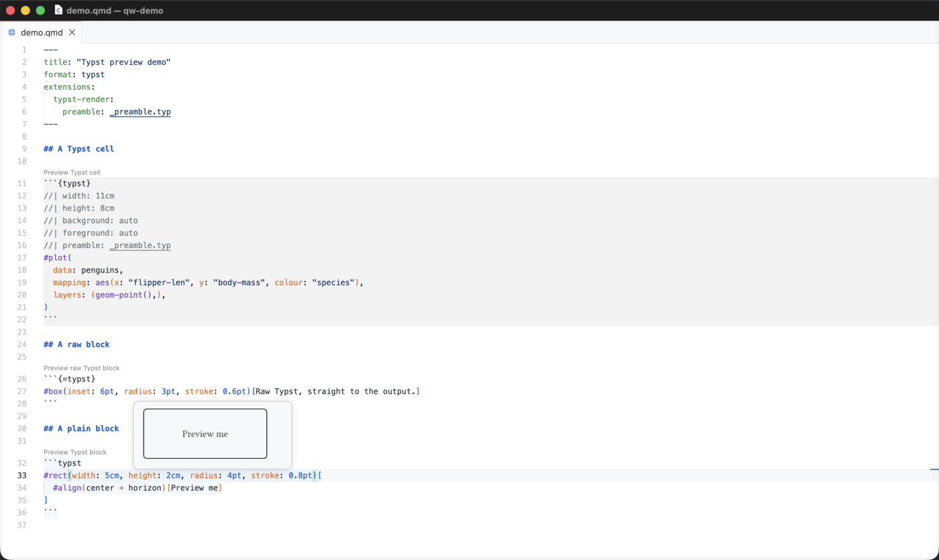
Task: Click the '## A Typst cell' heading
Action: pyautogui.click(x=78, y=149)
